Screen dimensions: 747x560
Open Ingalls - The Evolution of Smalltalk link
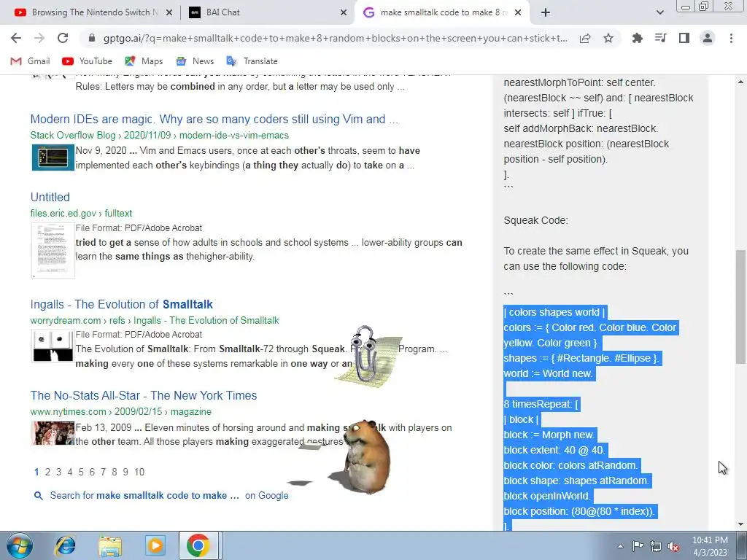point(122,304)
